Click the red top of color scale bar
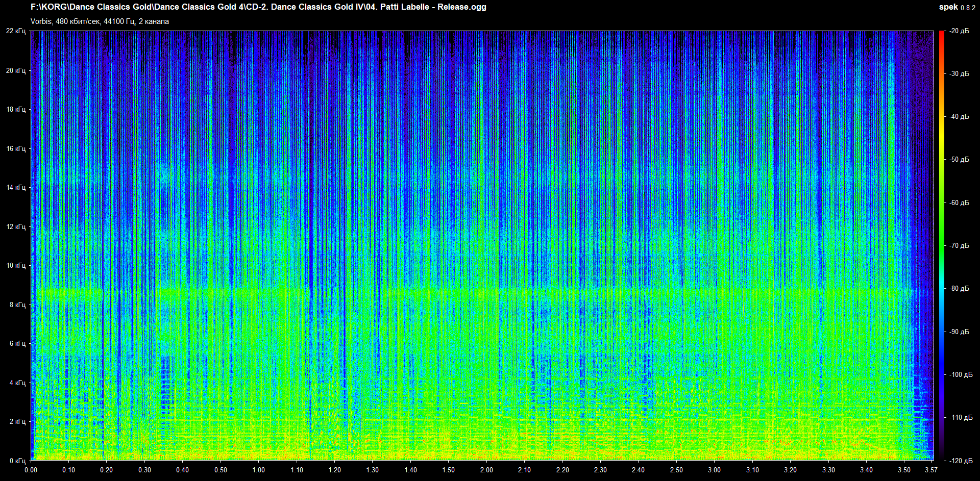The image size is (980, 481). point(942,35)
